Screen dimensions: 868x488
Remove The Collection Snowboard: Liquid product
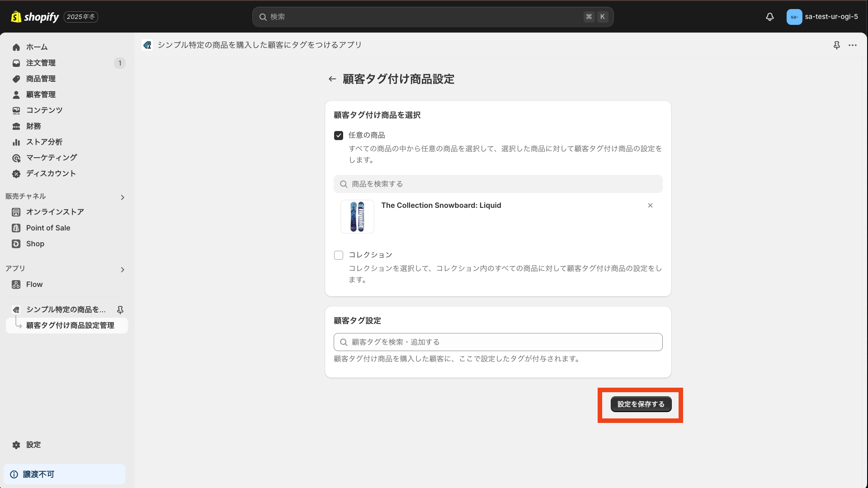click(650, 205)
